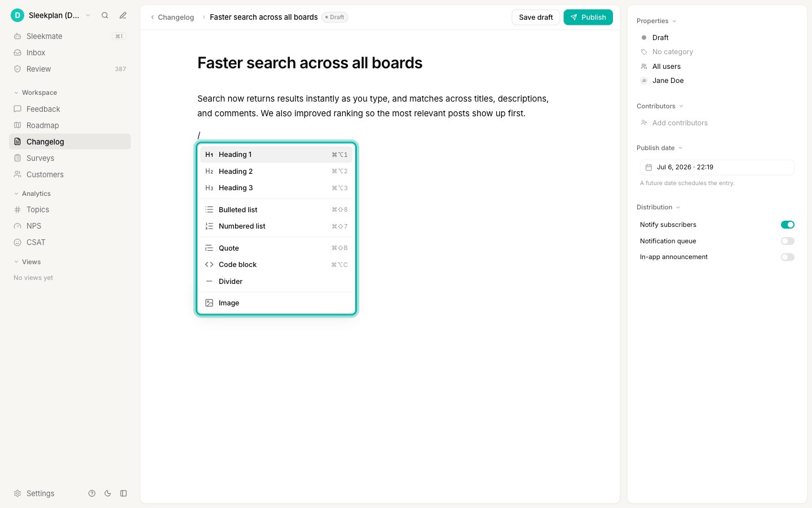Choose Heading 3 from slash menu
The image size is (812, 508).
276,188
